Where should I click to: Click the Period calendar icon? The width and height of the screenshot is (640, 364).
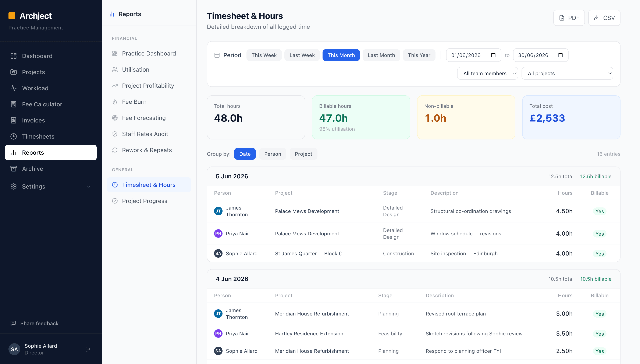pyautogui.click(x=217, y=55)
